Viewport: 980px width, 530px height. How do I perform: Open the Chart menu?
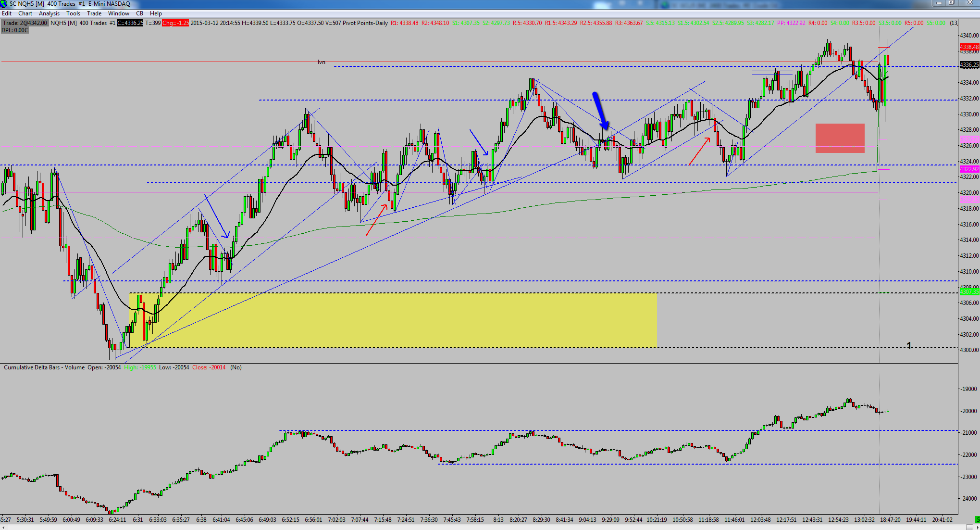coord(25,13)
